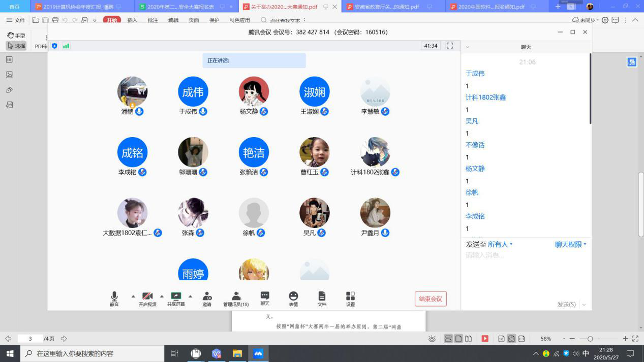Click the Windows search box
Screen dimensions: 644x362
point(91,353)
